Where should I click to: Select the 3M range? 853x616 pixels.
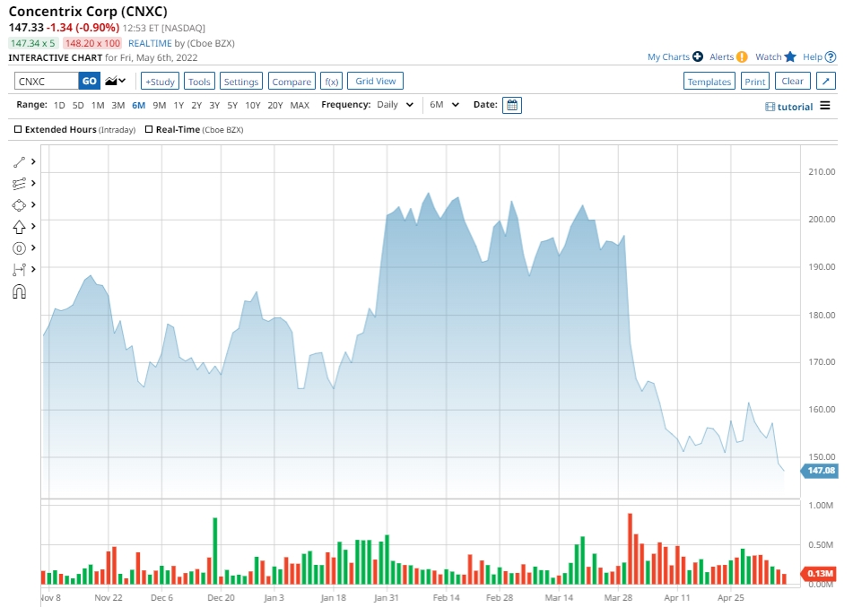point(118,105)
